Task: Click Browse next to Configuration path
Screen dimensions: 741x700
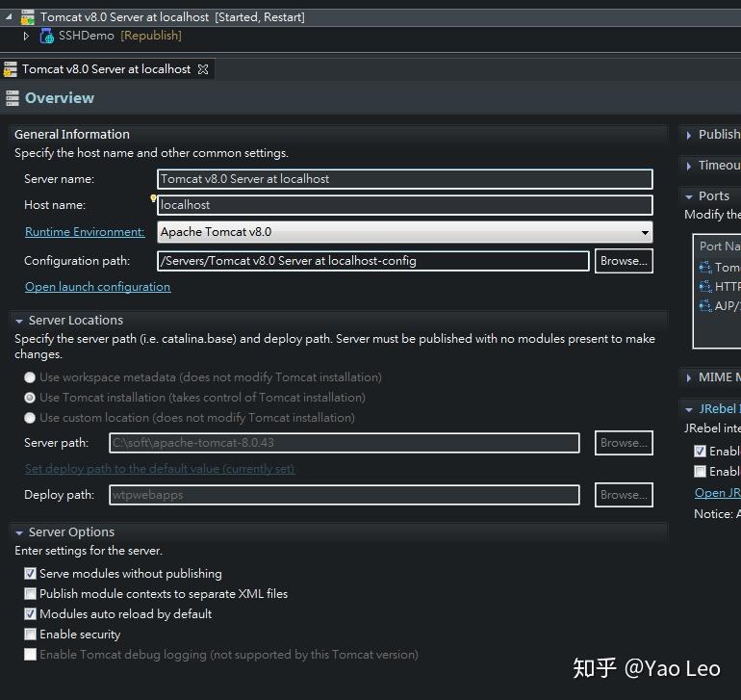Action: coord(624,261)
